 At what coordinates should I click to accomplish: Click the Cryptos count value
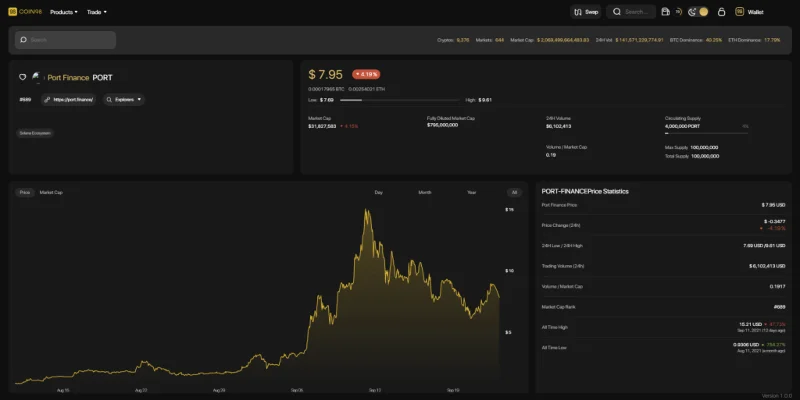tap(463, 40)
